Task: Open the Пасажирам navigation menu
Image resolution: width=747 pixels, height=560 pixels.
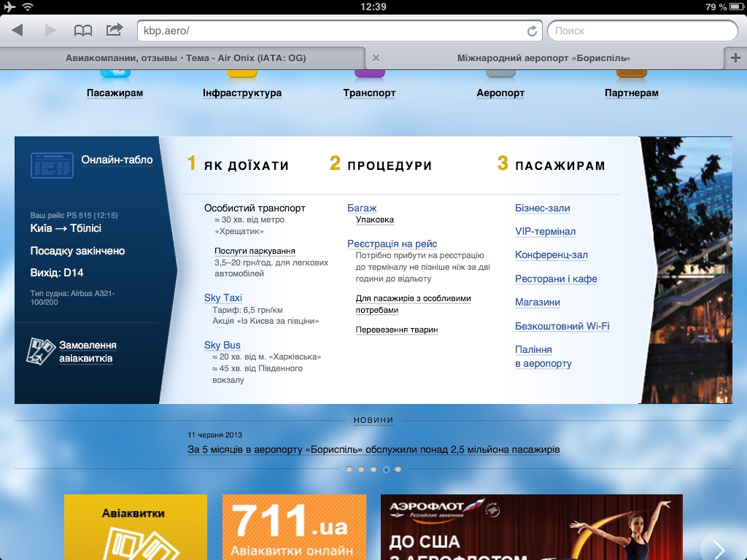Action: click(115, 93)
